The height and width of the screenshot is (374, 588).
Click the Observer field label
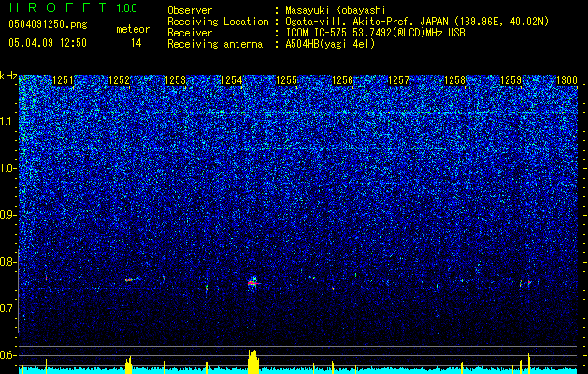tap(190, 10)
